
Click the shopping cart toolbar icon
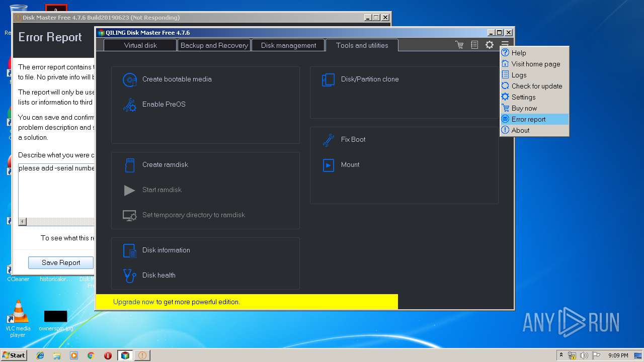pyautogui.click(x=459, y=45)
